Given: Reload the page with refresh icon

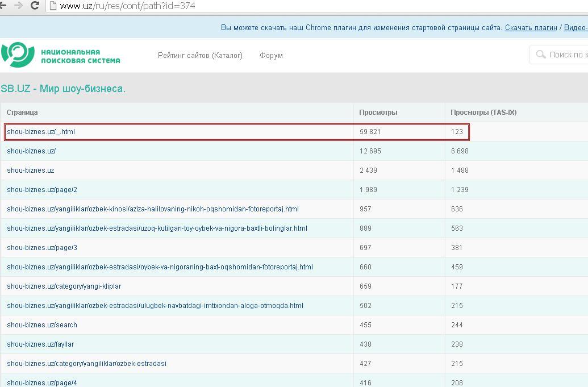Looking at the screenshot, I should [x=35, y=6].
